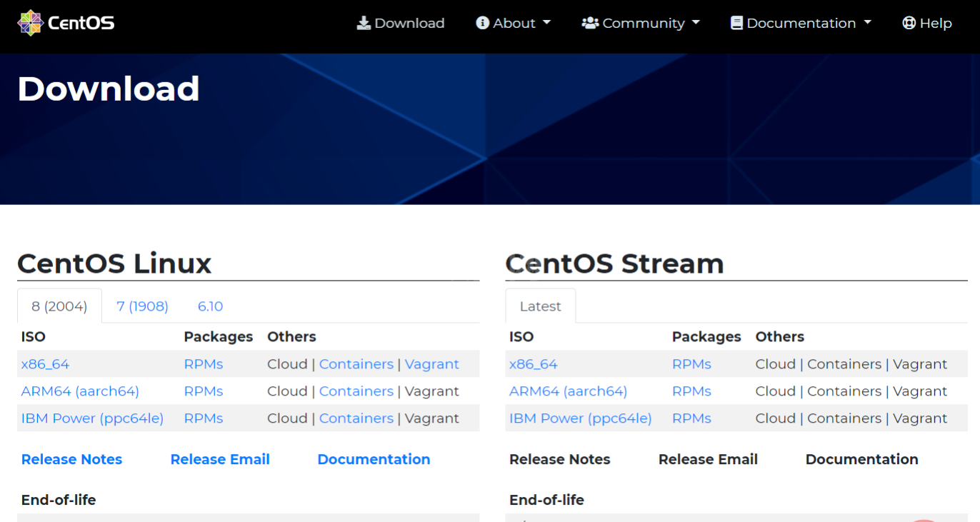Image resolution: width=980 pixels, height=522 pixels.
Task: Open RPMs for CentOS Linux IBM Power
Action: coord(204,418)
